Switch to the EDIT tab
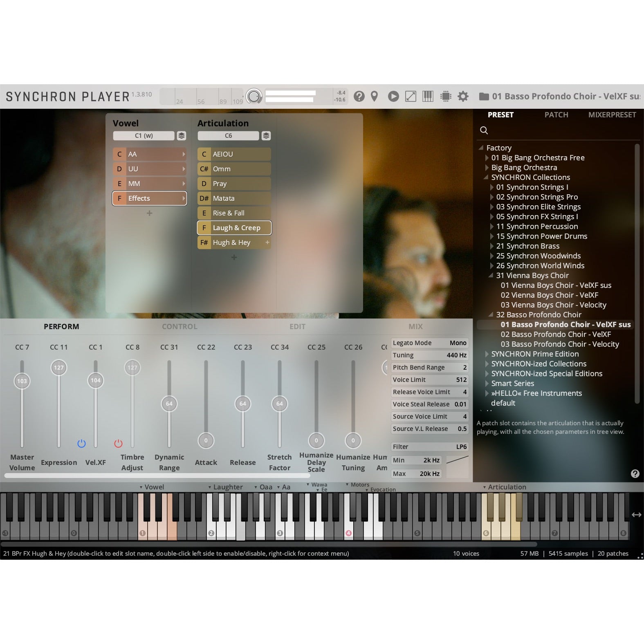The image size is (644, 644). 297,326
